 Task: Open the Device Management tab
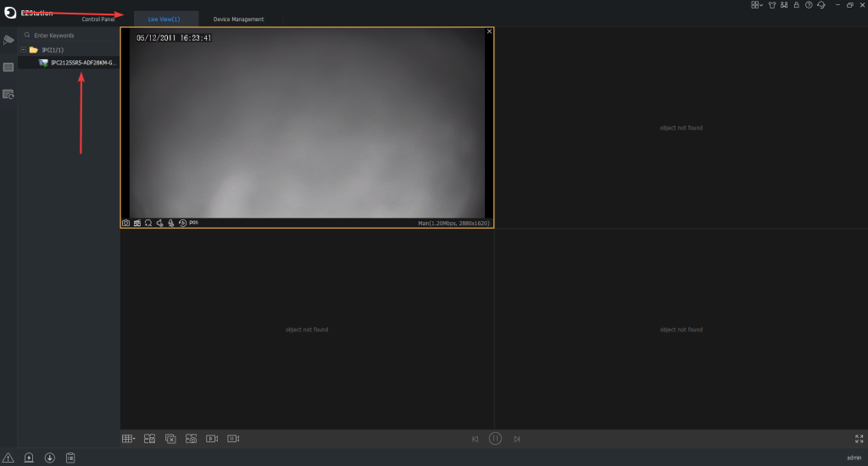coord(238,19)
